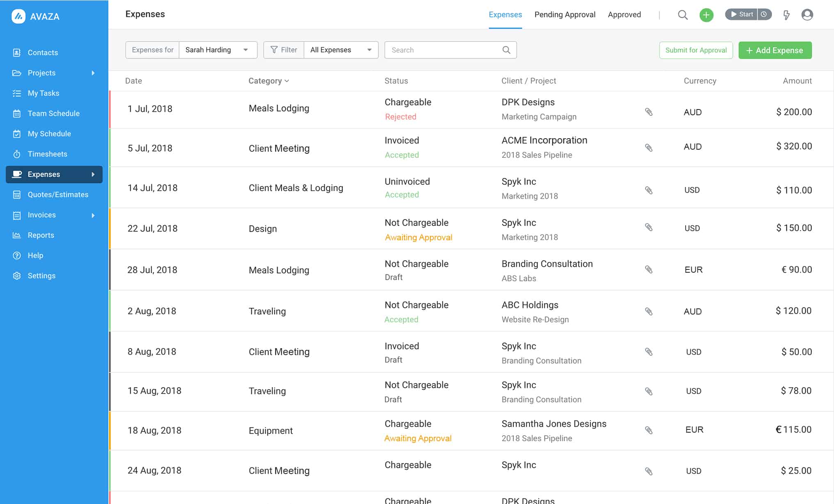834x504 pixels.
Task: Open the All Expenses filter dropdown
Action: (x=341, y=50)
